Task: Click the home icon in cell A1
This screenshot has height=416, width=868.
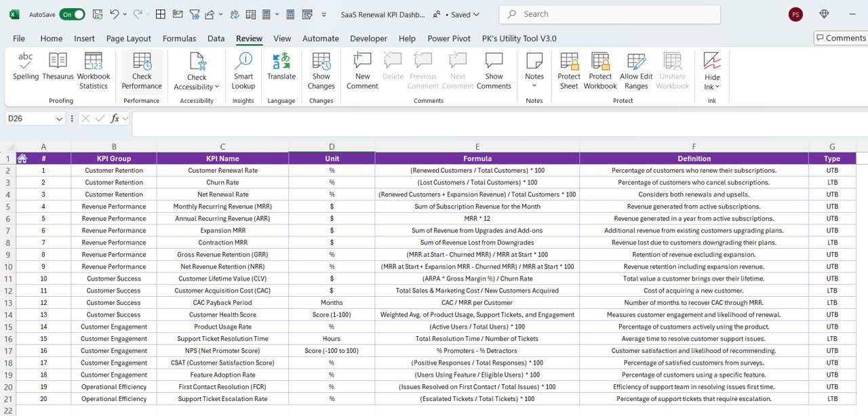Action: [x=22, y=159]
